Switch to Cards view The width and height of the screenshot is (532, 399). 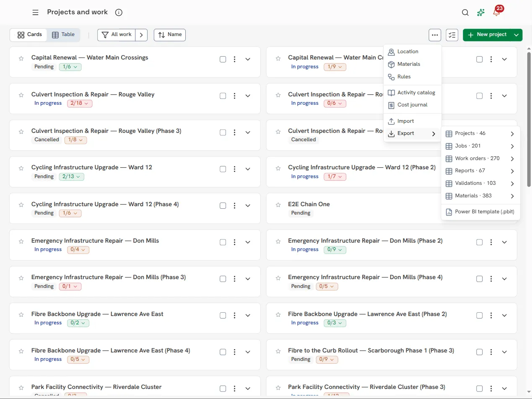(29, 35)
